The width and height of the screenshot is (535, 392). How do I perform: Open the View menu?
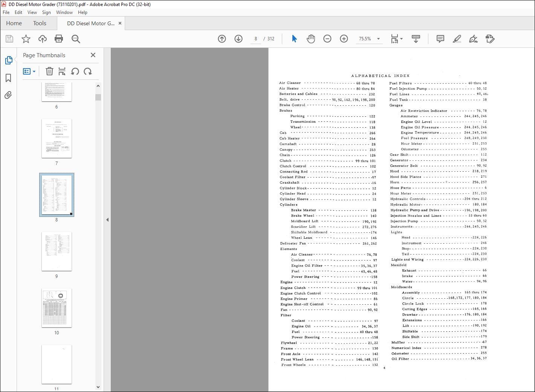click(x=32, y=12)
